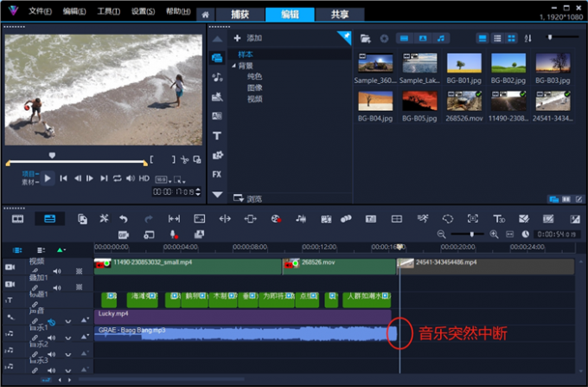588x387 pixels.
Task: Select 素材 play mode
Action: 30,183
